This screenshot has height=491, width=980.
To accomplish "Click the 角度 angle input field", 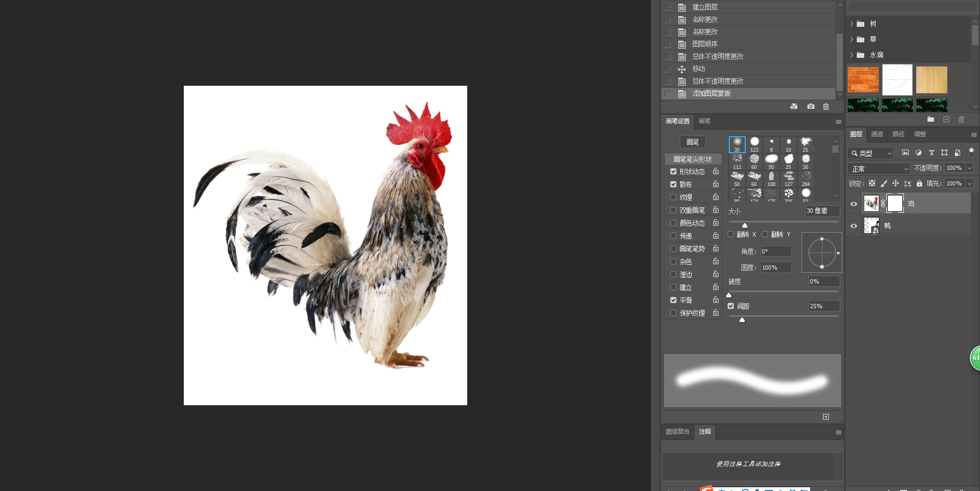I will tap(776, 251).
